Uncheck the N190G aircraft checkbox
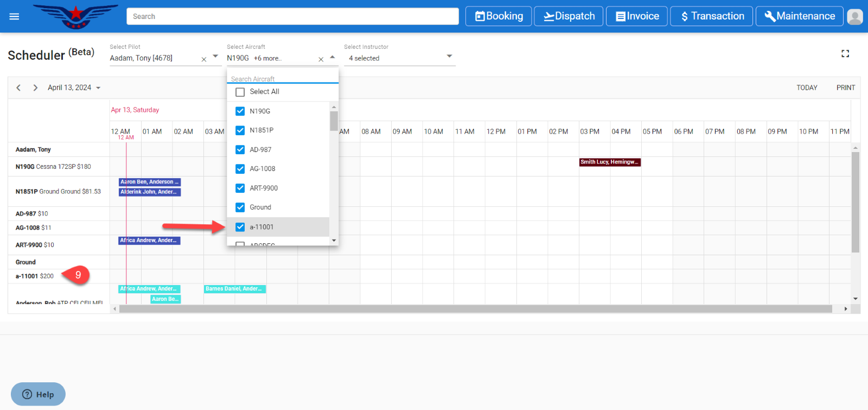 click(x=240, y=111)
